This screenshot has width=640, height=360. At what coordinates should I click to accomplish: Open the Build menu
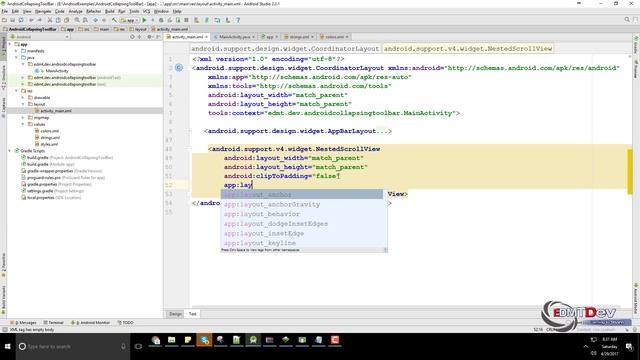point(110,11)
